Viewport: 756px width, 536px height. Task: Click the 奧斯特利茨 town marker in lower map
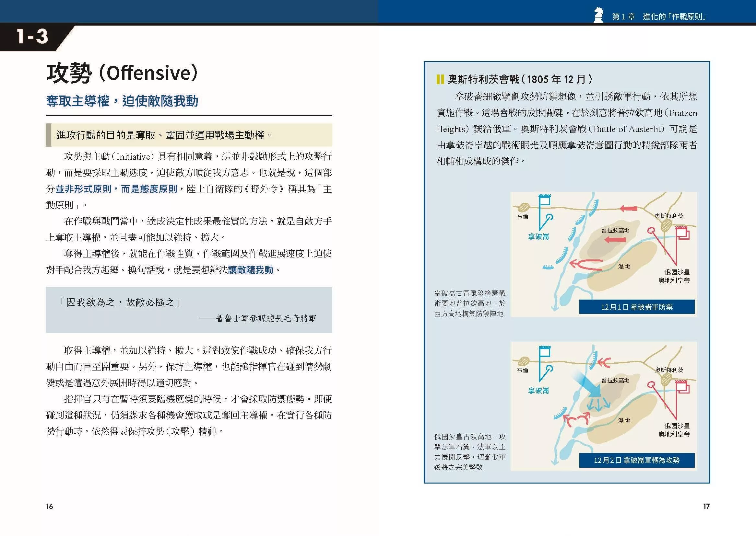(667, 380)
